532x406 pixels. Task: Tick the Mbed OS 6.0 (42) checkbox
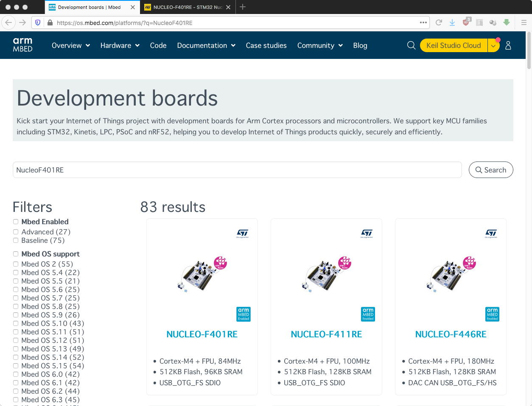[x=16, y=374]
